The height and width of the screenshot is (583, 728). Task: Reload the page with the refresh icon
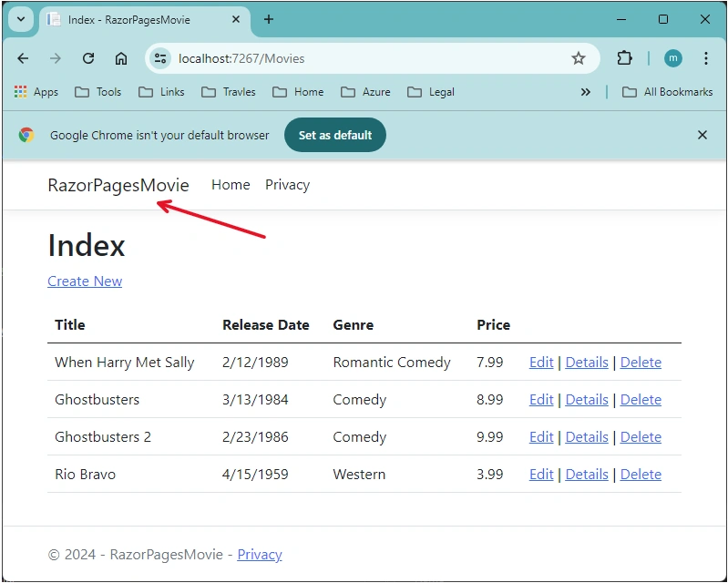[x=88, y=58]
